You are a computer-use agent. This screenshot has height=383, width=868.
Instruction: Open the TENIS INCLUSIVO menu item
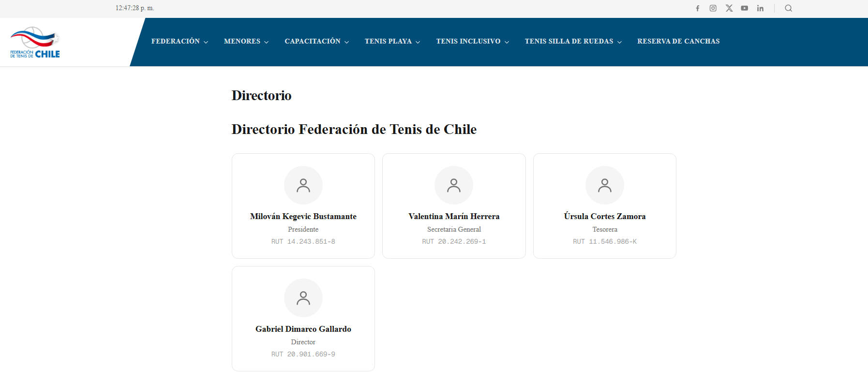(x=468, y=42)
